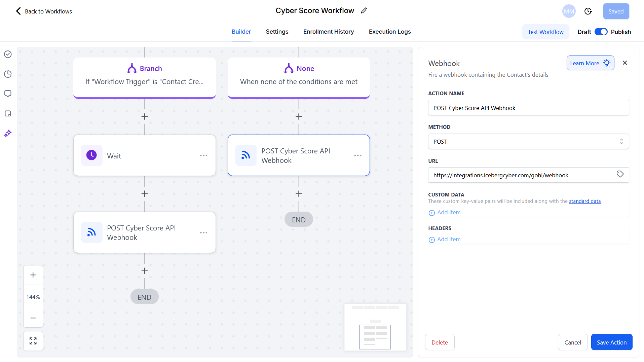Open the sticky note sidebar icon
The height and width of the screenshot is (362, 644).
[8, 113]
